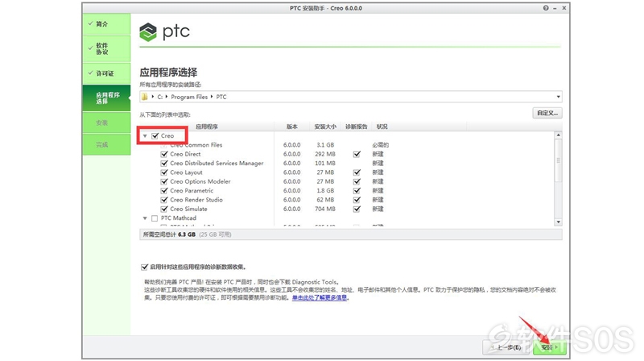Screen dimensions: 644x361
Task: Toggle diagnostic report for Creo Render Studio
Action: pyautogui.click(x=357, y=200)
